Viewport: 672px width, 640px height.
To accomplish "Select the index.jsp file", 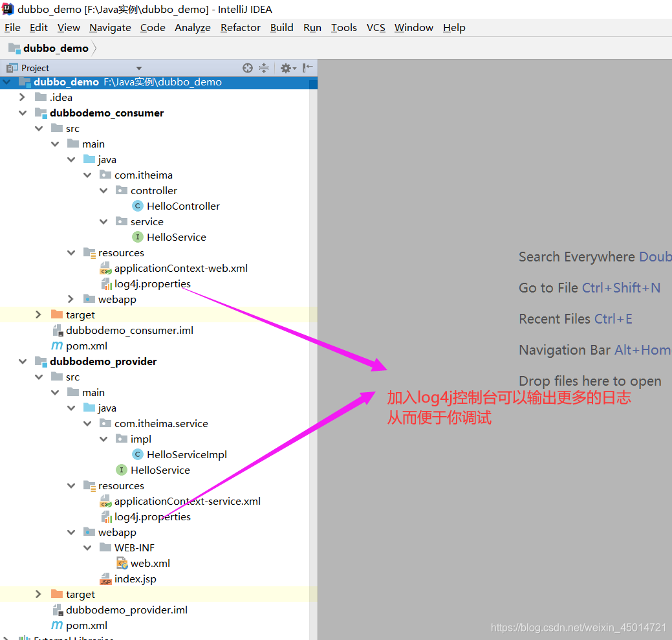I will [x=135, y=579].
